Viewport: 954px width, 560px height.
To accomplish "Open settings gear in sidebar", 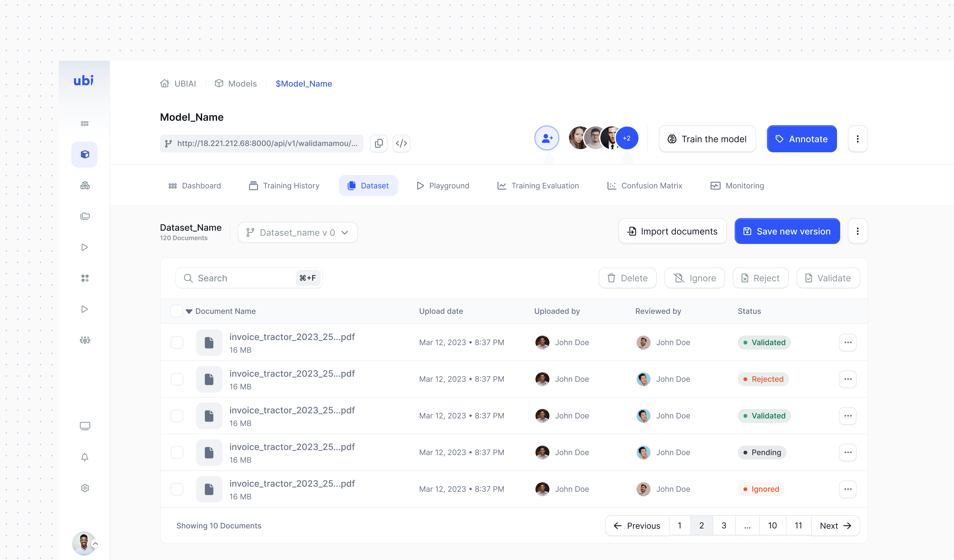I will pos(85,488).
